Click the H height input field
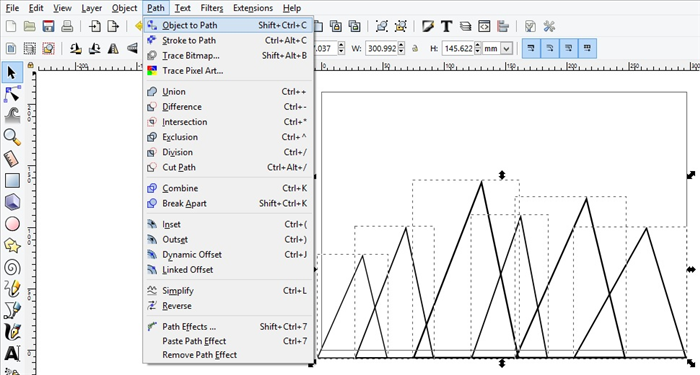The height and width of the screenshot is (375, 700). [458, 48]
